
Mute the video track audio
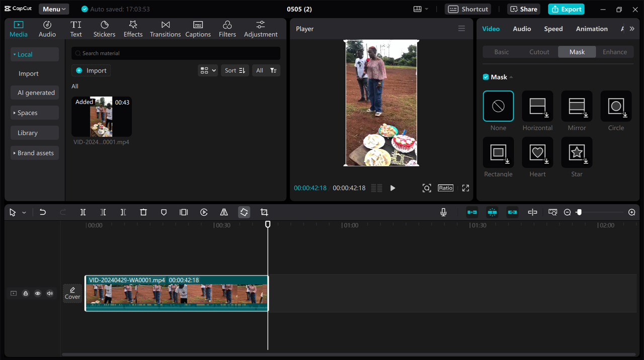coord(50,294)
